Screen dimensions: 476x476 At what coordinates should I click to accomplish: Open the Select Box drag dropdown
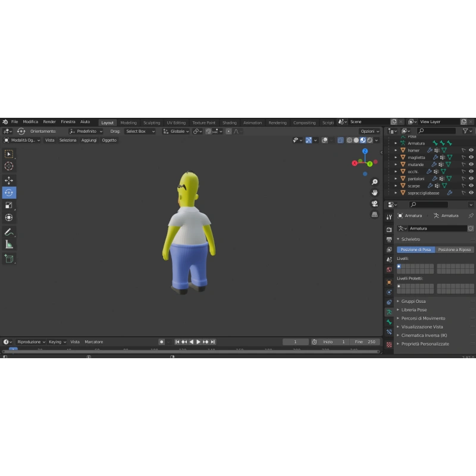(x=140, y=131)
